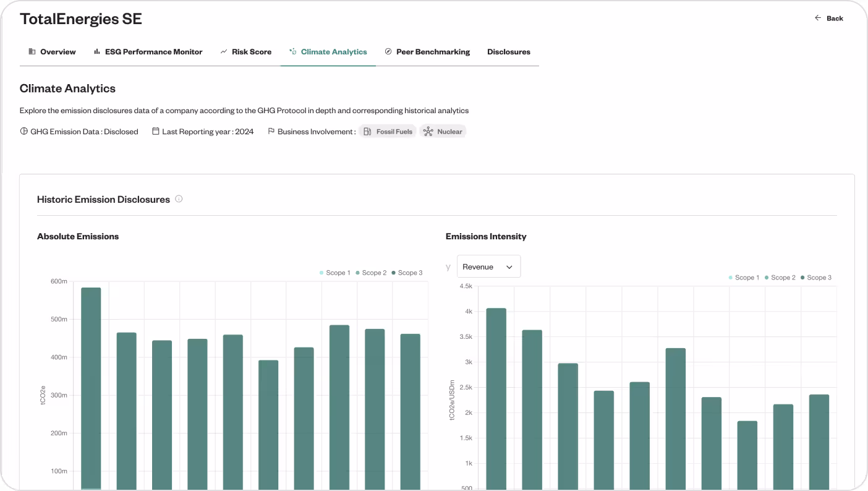The width and height of the screenshot is (868, 491).
Task: Click 'GHG Emission Data : Disclosed' text
Action: (x=84, y=131)
